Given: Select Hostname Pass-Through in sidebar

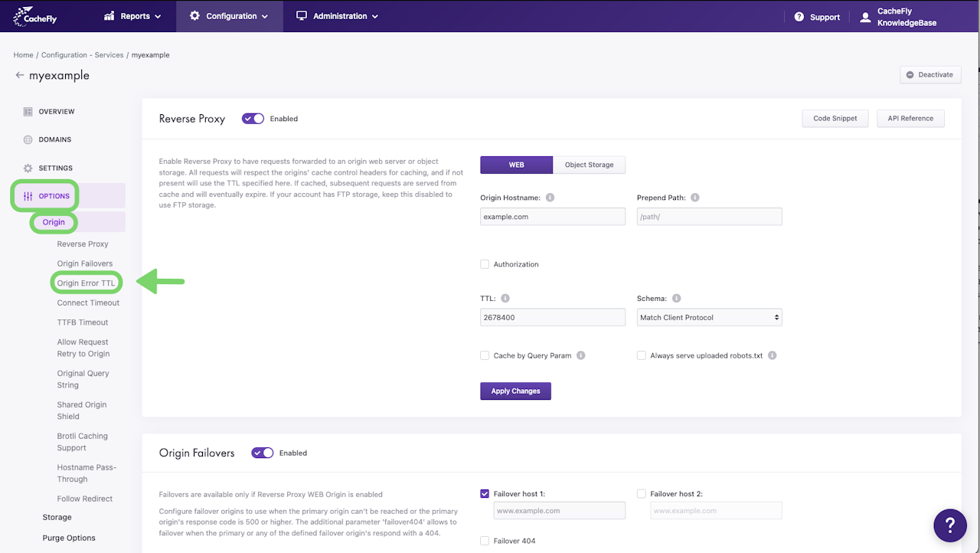Looking at the screenshot, I should point(87,473).
